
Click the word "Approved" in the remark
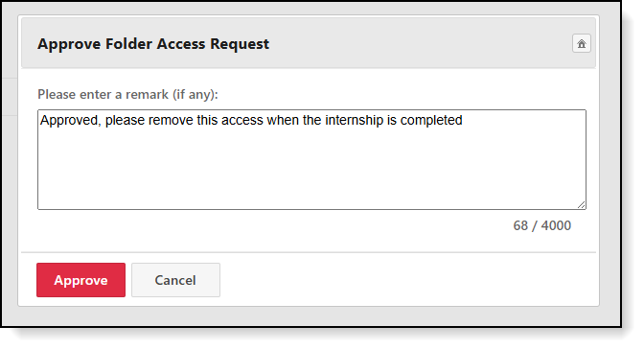click(x=69, y=121)
